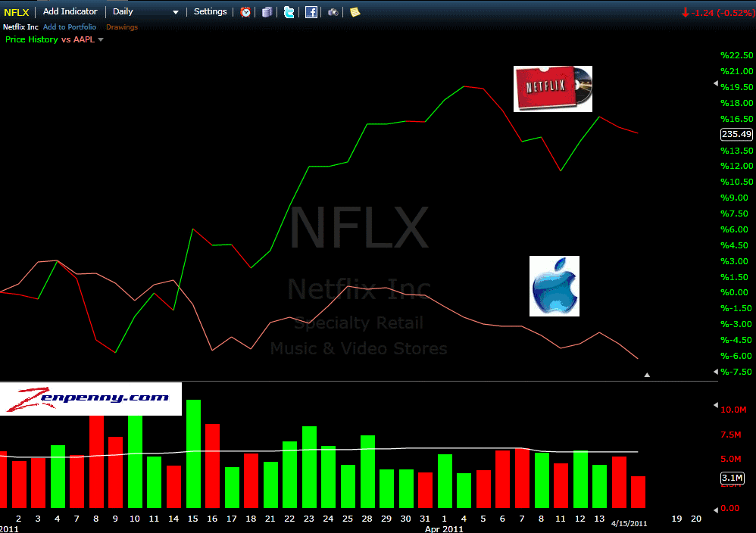Click the date label 20 on the time axis

(695, 519)
